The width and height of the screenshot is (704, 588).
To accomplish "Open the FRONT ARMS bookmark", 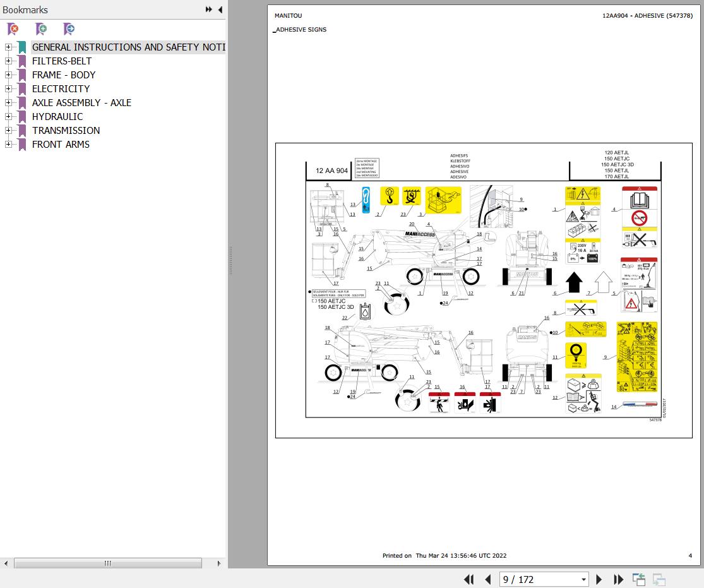I will pos(61,145).
